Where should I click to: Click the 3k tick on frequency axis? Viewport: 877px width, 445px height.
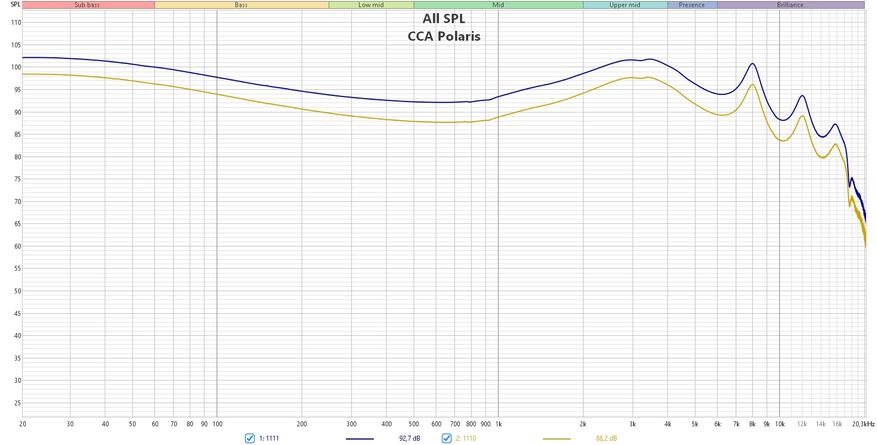(633, 424)
